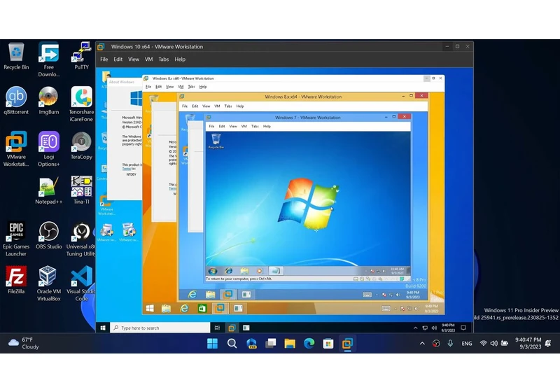Open Windows 11 notification bell icon
Image resolution: width=560 pixels, height=392 pixels.
point(548,344)
